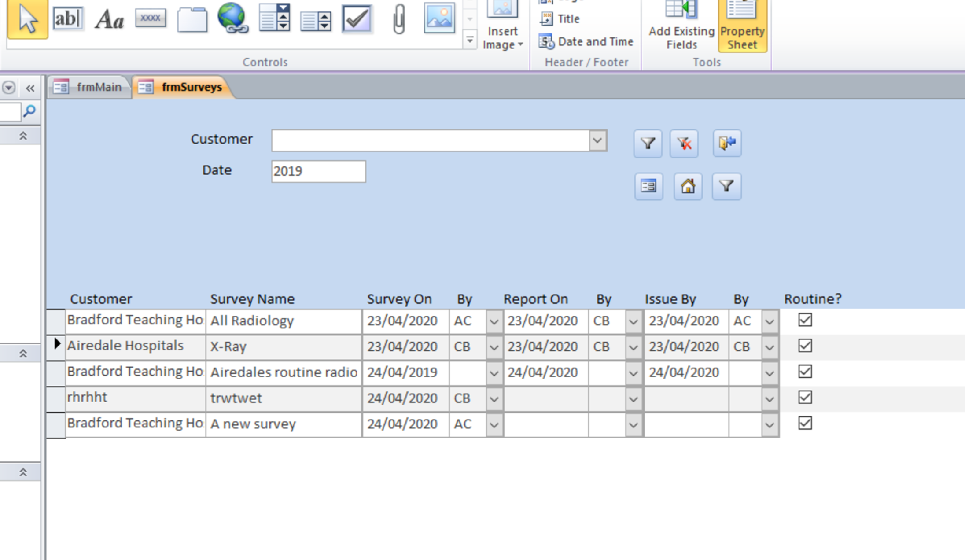This screenshot has width=965, height=560.
Task: Select the Combo Box control tool
Action: 274,18
